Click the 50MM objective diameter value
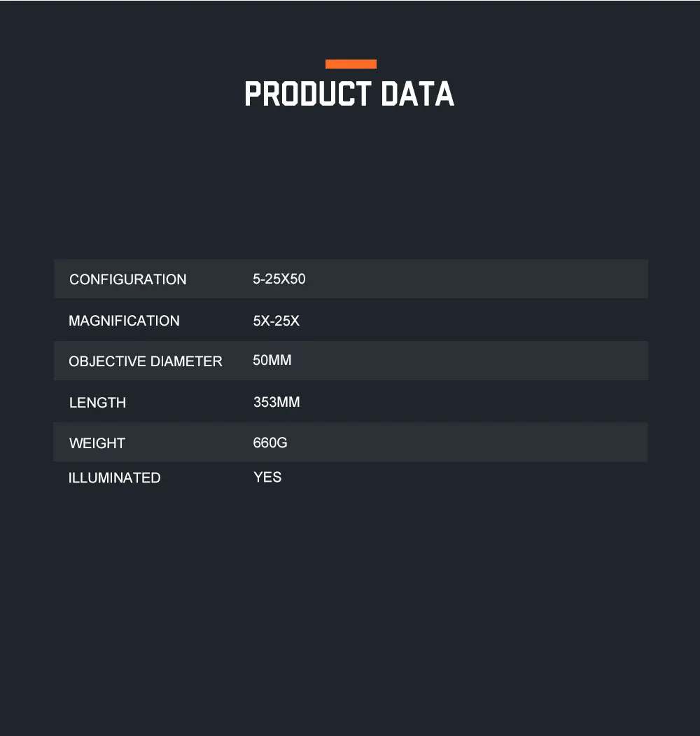 [272, 360]
